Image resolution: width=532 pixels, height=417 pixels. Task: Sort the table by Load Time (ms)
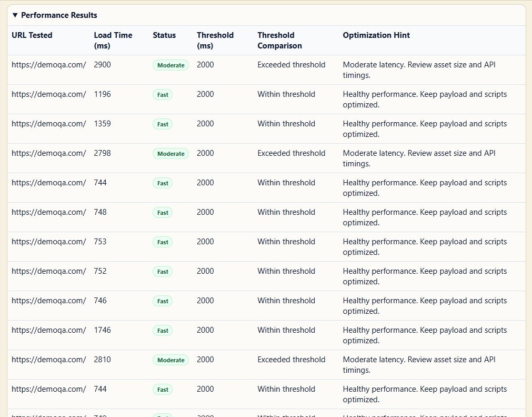pos(113,40)
